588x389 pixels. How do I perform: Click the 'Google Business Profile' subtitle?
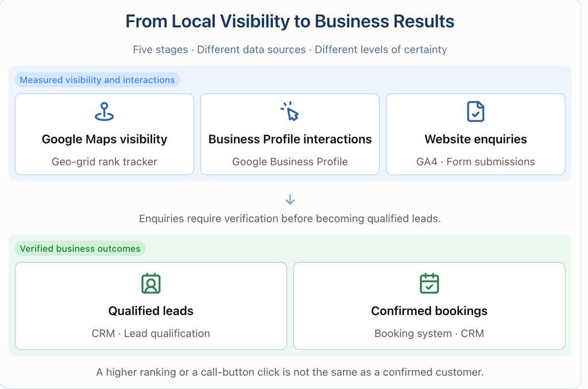click(x=290, y=162)
